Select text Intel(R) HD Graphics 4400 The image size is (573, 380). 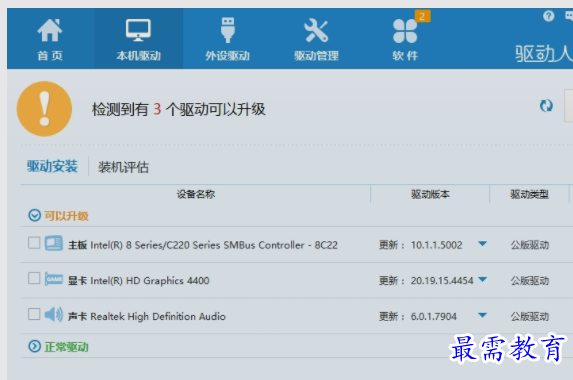pos(150,281)
